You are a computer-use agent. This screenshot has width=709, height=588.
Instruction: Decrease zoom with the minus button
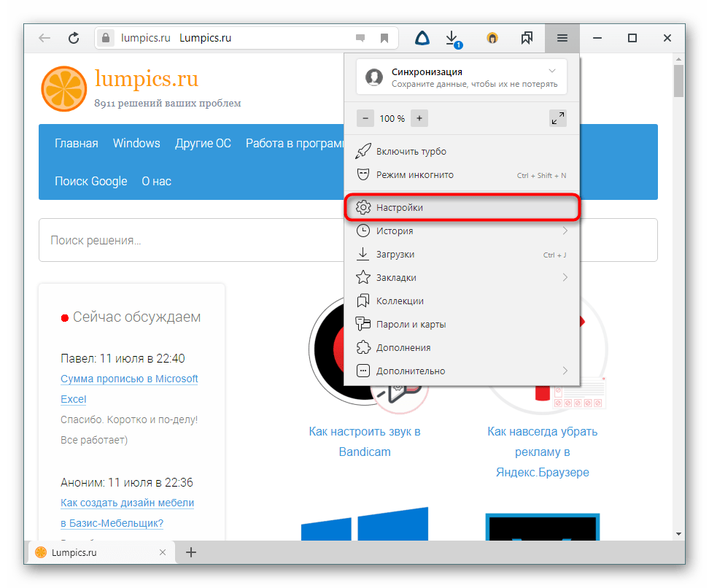click(x=365, y=118)
